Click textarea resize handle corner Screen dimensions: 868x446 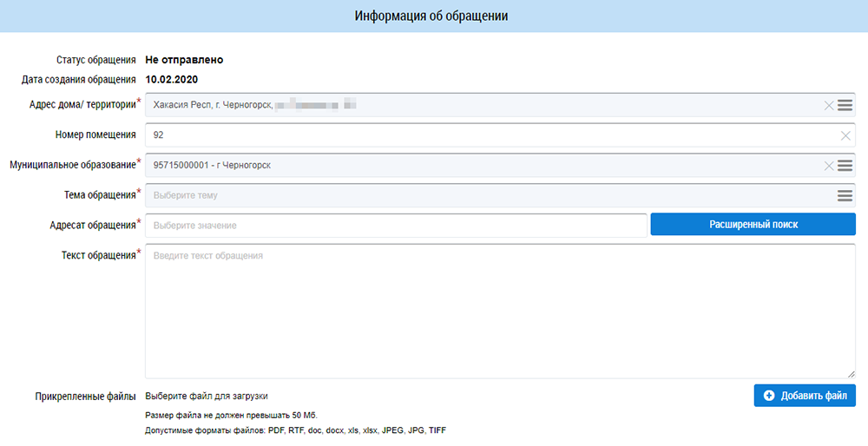[851, 374]
